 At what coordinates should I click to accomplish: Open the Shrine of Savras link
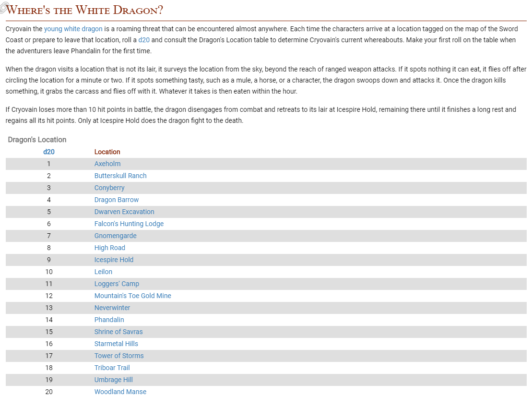click(x=118, y=332)
